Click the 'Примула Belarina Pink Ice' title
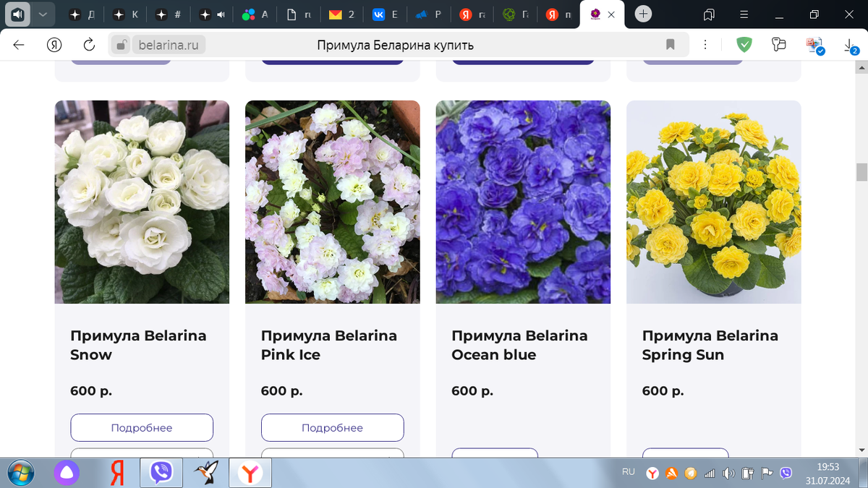Image resolution: width=868 pixels, height=488 pixels. click(x=329, y=345)
